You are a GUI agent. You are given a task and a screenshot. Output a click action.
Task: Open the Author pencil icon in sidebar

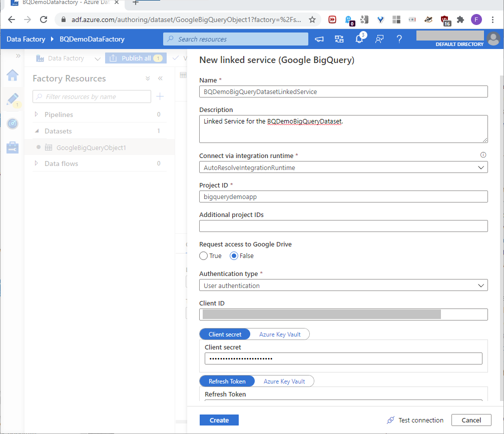click(13, 99)
